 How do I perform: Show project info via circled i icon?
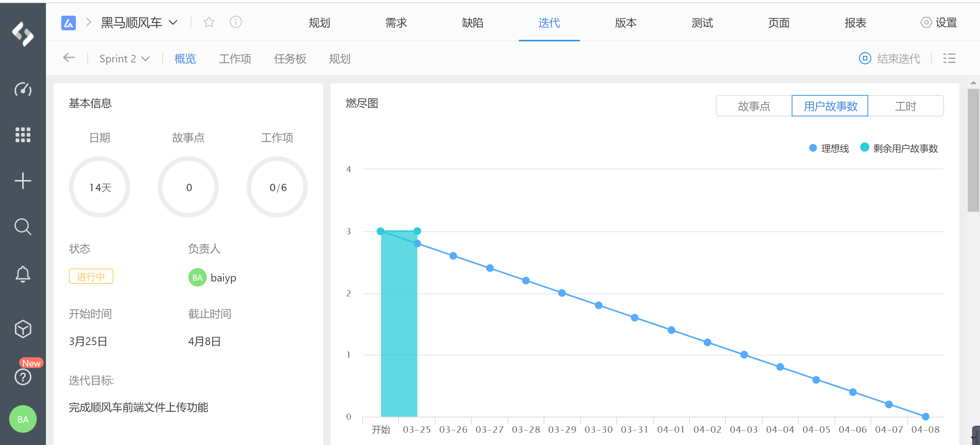[235, 22]
